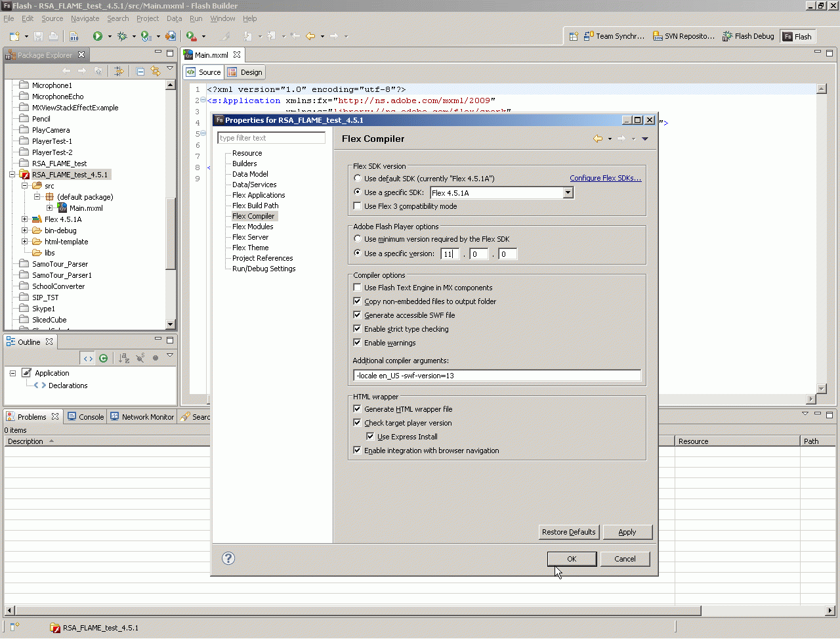Click the Flash Player major version field

point(450,253)
